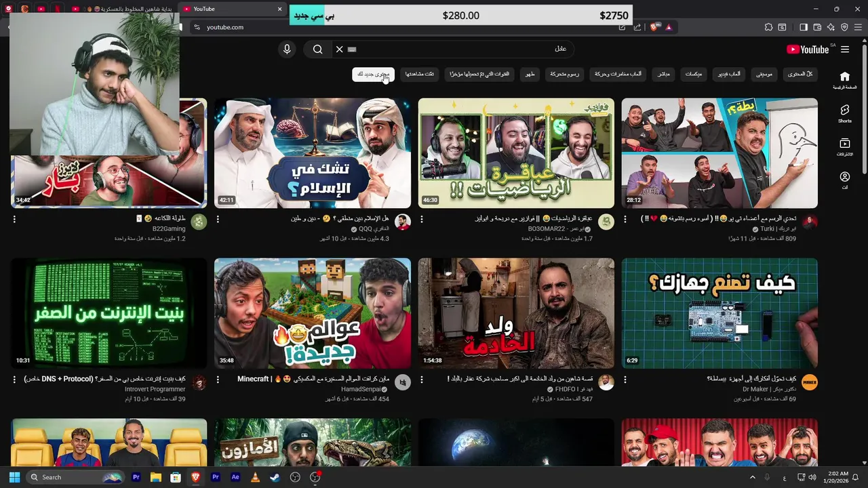
Task: Click the share icon in the address bar
Action: click(x=637, y=27)
